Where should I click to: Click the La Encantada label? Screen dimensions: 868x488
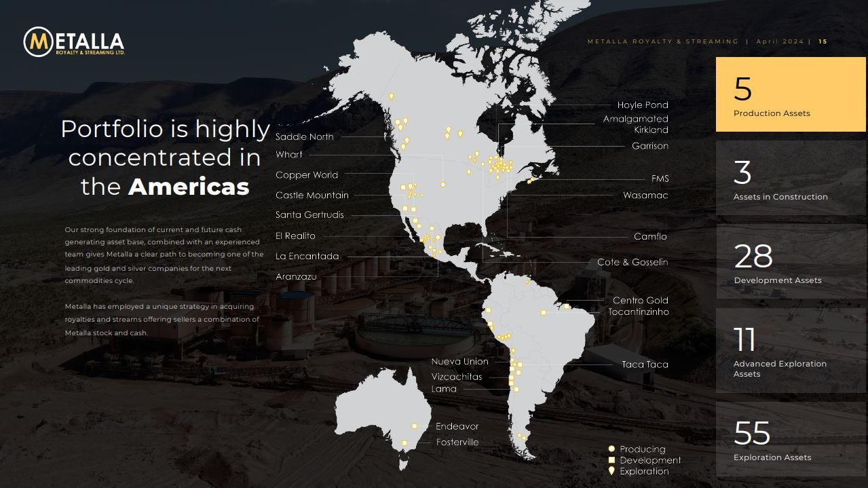[x=307, y=257]
